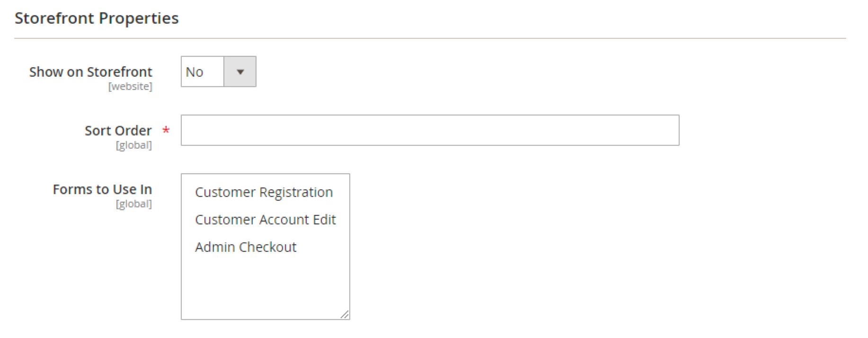Image resolution: width=868 pixels, height=338 pixels.
Task: Click the [website] scope label
Action: [x=130, y=87]
